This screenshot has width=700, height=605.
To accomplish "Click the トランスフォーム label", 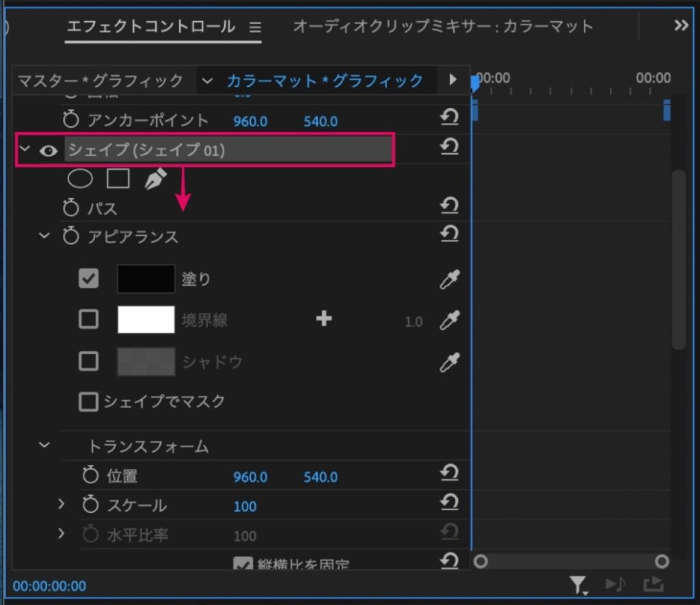I will (148, 446).
